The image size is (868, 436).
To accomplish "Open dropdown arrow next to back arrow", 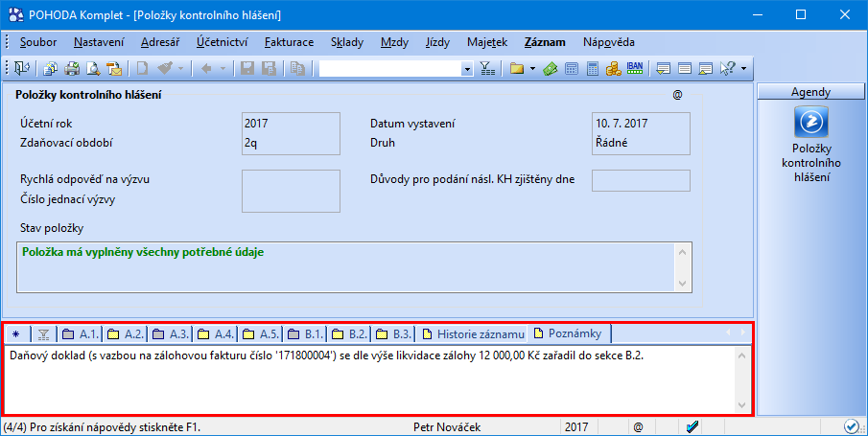I will (223, 69).
